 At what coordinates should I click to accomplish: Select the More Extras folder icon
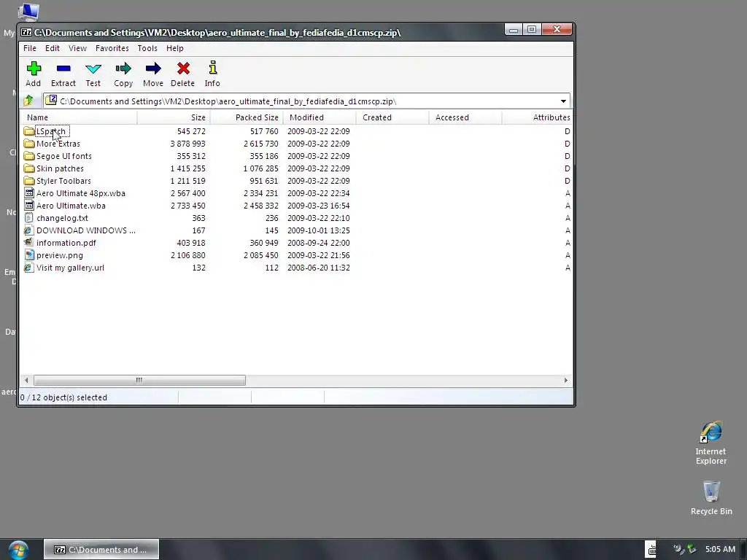29,144
